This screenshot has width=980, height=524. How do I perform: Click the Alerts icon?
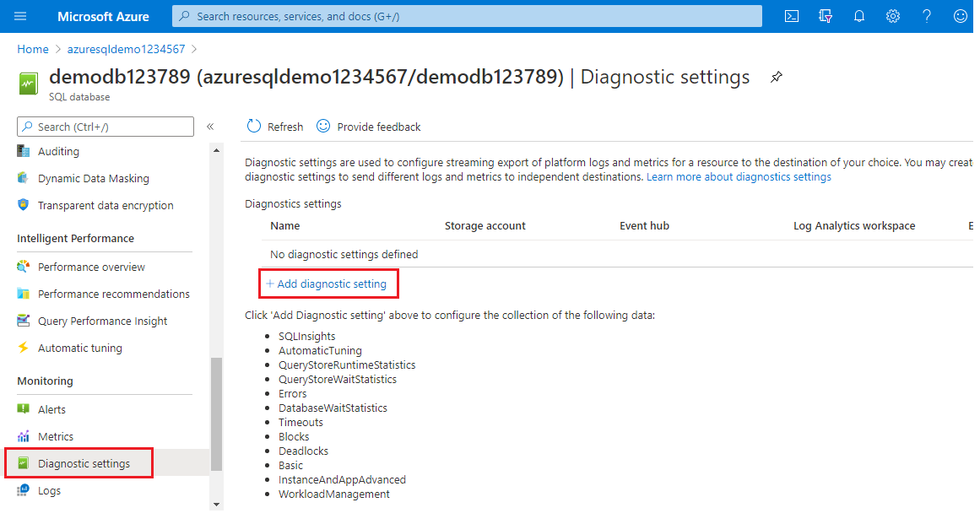23,409
